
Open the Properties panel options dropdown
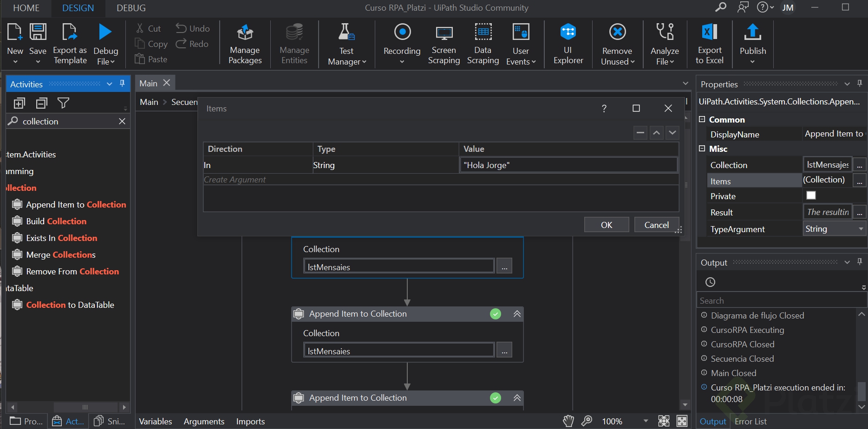coord(847,84)
